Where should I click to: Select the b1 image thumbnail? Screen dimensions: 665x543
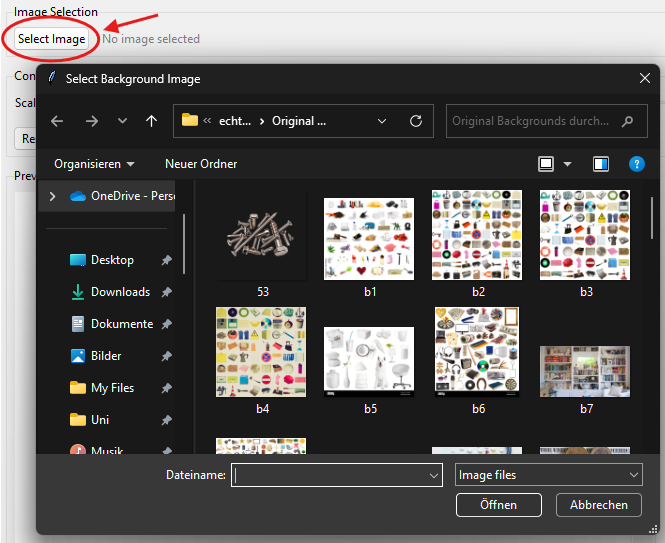369,239
